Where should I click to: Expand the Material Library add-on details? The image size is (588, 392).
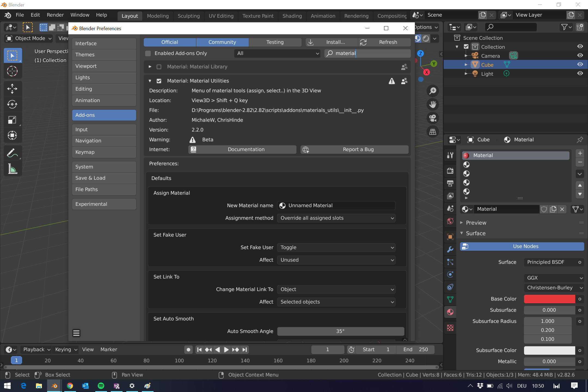coord(150,67)
